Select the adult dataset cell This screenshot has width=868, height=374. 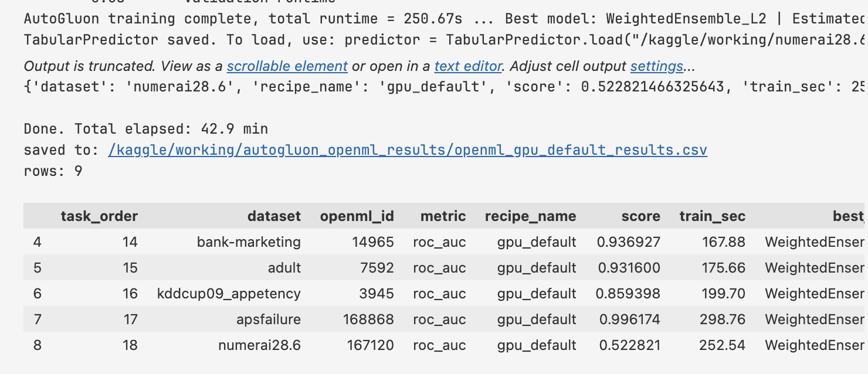[x=284, y=268]
